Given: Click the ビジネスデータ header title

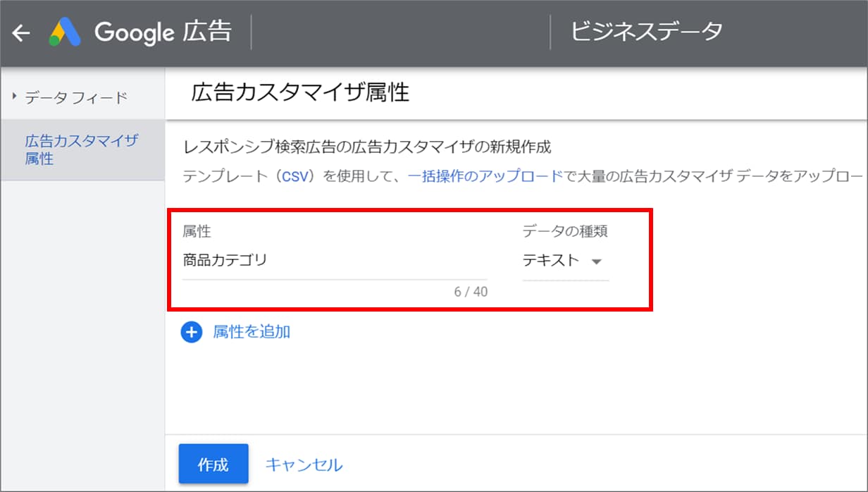Looking at the screenshot, I should (x=646, y=32).
